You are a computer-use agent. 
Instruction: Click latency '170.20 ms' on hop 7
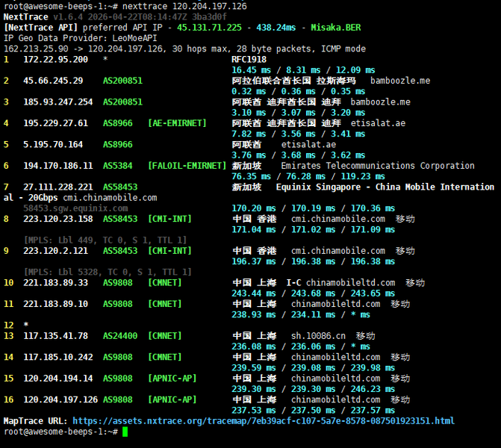click(254, 208)
